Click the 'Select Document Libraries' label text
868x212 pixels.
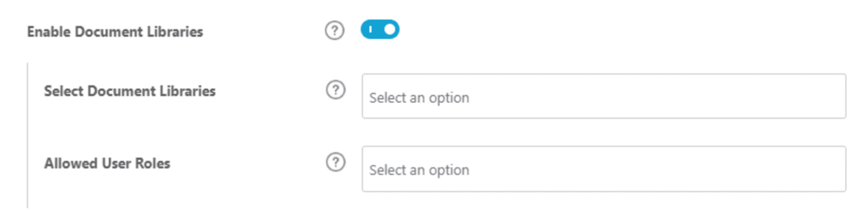(130, 91)
